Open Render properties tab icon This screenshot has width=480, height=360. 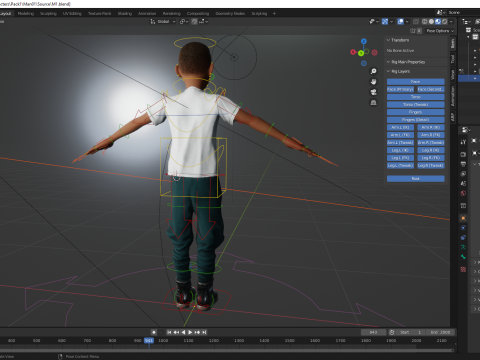[x=463, y=154]
